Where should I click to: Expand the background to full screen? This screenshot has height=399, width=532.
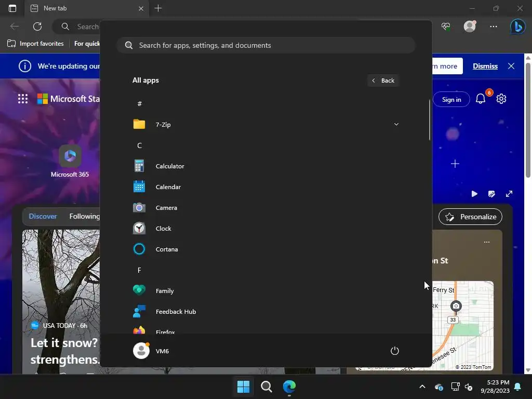tap(509, 194)
